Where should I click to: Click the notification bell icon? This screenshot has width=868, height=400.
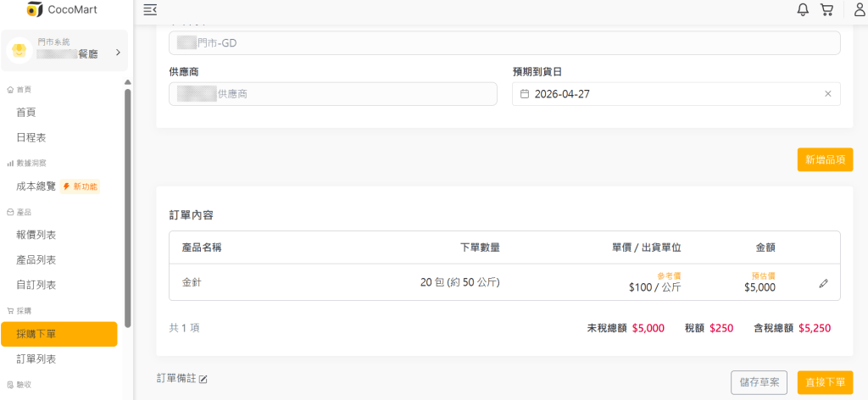[803, 10]
